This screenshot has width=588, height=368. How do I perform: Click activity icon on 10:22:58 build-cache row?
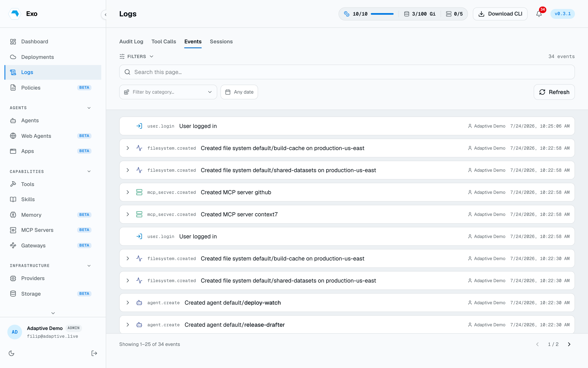click(x=139, y=148)
